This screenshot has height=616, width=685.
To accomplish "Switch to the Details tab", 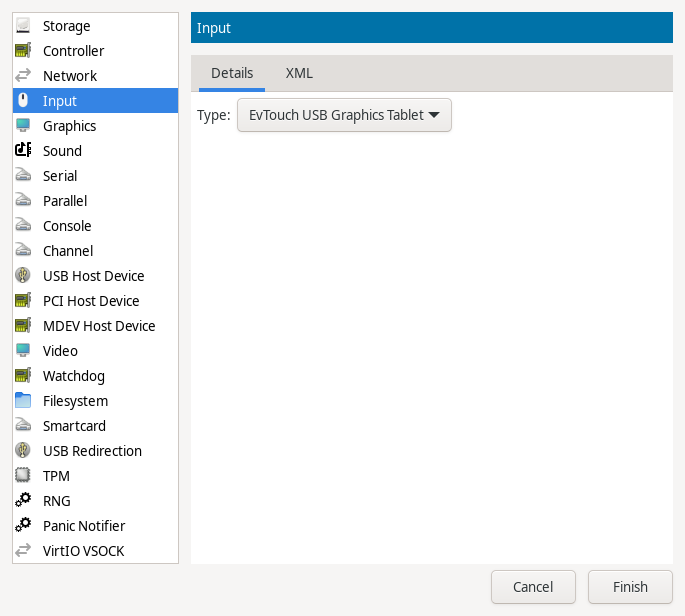I will coord(232,73).
